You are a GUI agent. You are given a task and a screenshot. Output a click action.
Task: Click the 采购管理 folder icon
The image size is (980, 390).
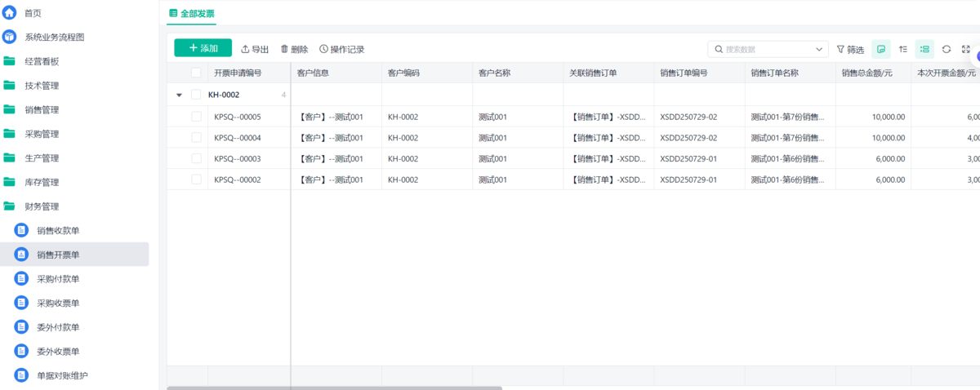[x=10, y=134]
